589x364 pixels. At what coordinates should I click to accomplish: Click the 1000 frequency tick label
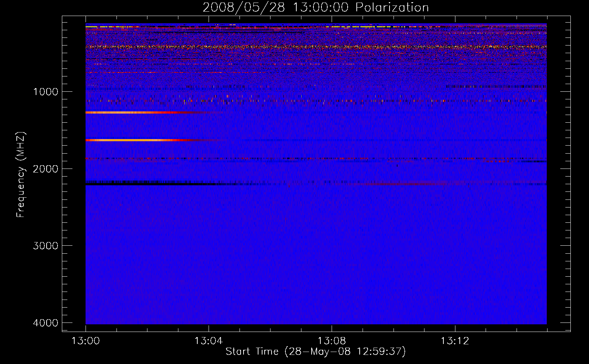46,92
